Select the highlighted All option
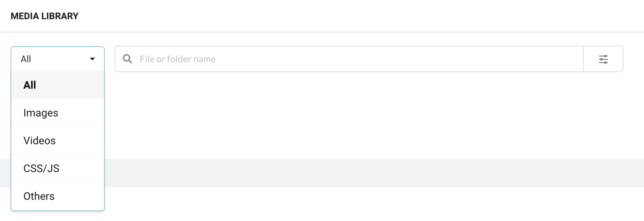Screen dimensions: 644x221 pyautogui.click(x=58, y=85)
